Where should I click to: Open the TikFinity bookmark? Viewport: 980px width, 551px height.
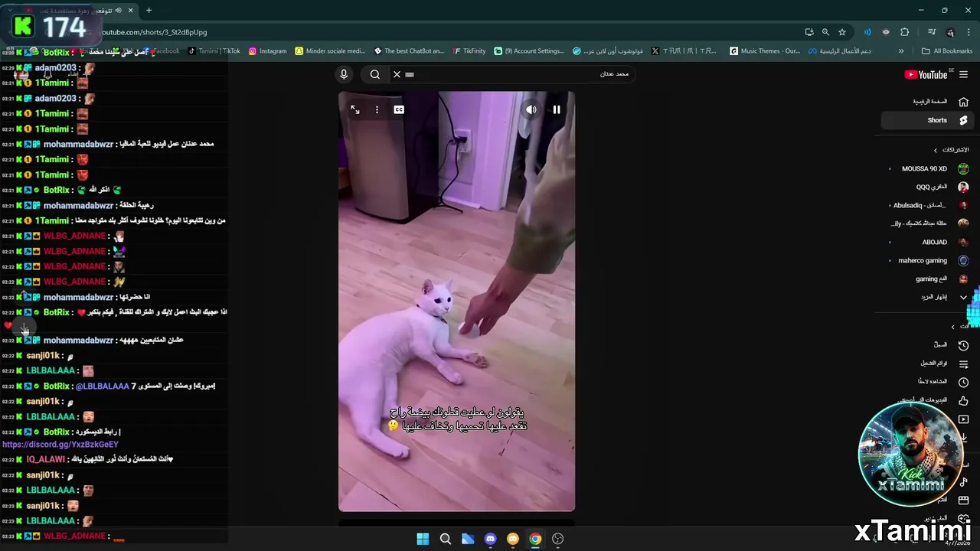469,51
